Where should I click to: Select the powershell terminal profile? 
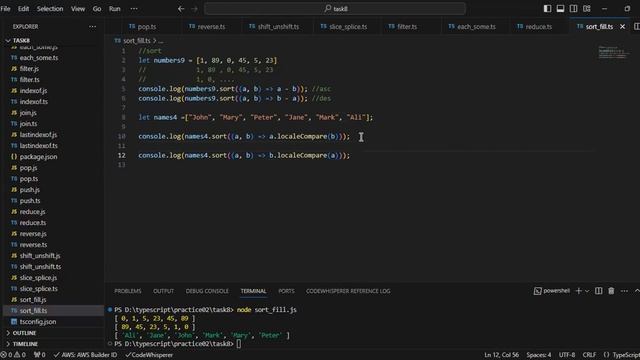pos(551,291)
